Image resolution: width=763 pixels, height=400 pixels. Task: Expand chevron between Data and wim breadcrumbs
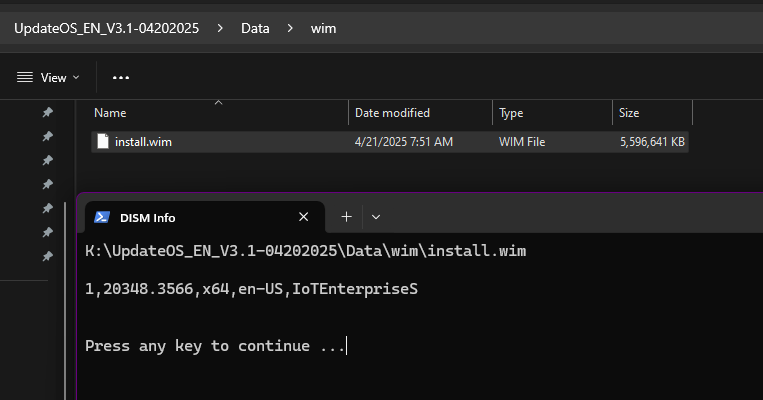290,28
